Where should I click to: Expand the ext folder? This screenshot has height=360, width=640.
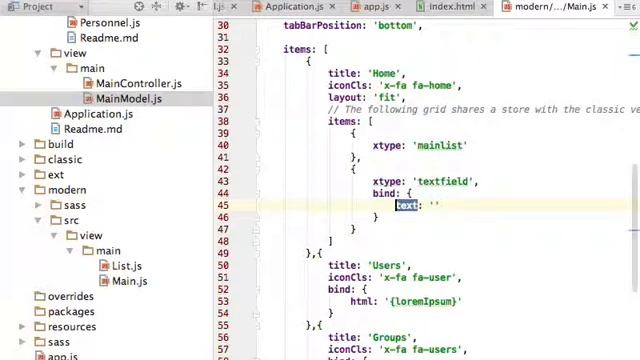22,175
